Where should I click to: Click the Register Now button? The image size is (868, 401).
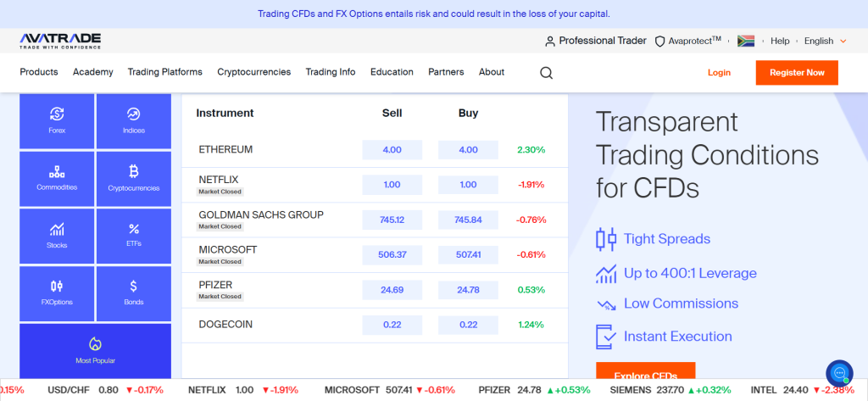click(797, 73)
